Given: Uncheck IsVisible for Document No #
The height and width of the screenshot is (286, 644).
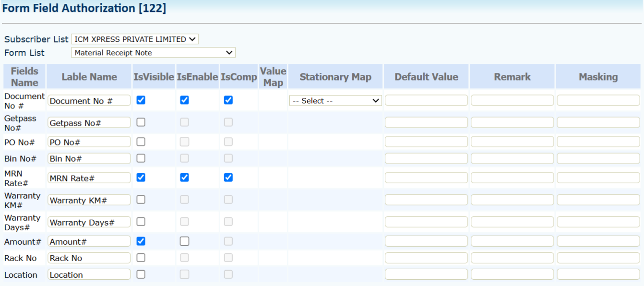Looking at the screenshot, I should pos(141,100).
